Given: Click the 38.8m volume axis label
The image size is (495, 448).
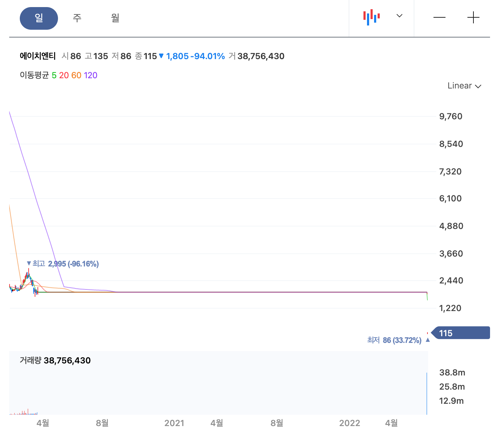Looking at the screenshot, I should 452,373.
